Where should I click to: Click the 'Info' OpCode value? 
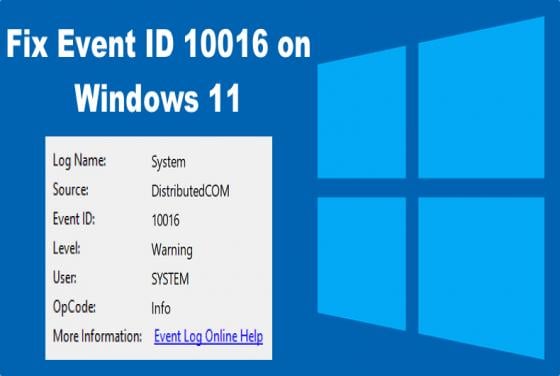tap(161, 308)
